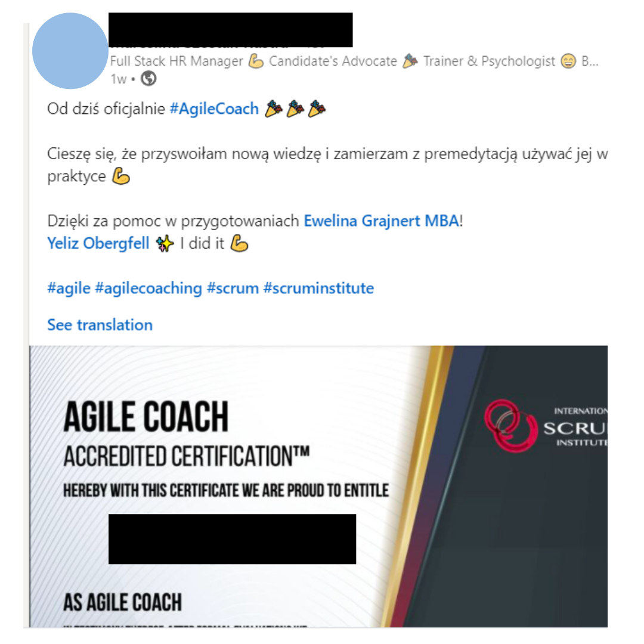This screenshot has width=644, height=644.
Task: Open the #AgileCoach hashtag
Action: click(214, 109)
